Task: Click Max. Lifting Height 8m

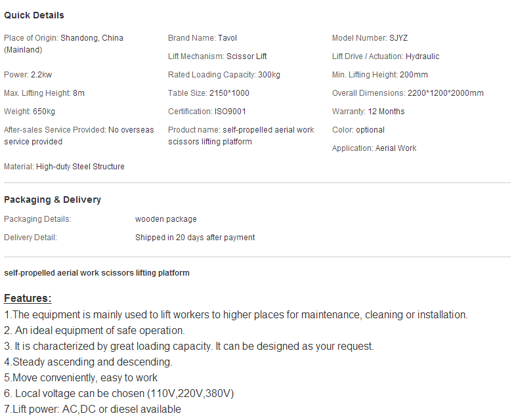Action: [x=44, y=93]
